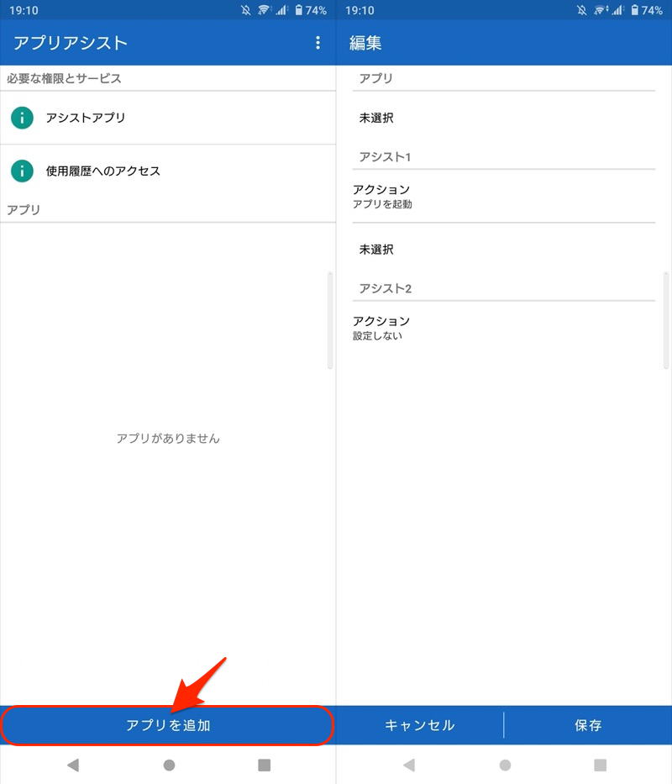672x784 pixels.
Task: Open the アシストアプリ permission row
Action: 168,118
